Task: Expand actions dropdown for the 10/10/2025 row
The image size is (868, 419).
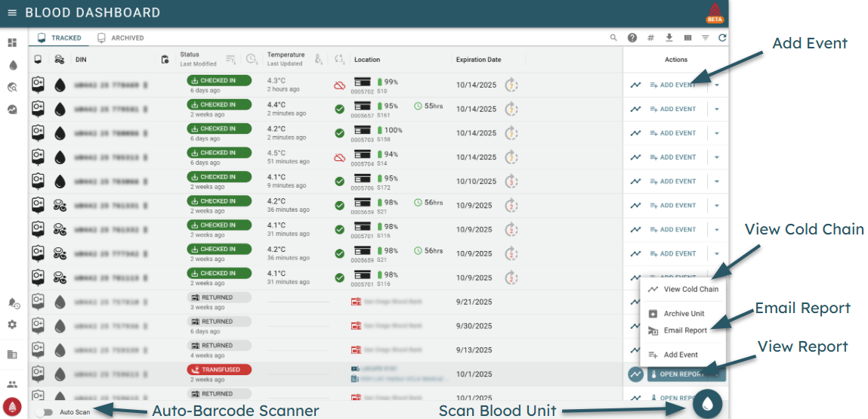Action: pos(717,182)
